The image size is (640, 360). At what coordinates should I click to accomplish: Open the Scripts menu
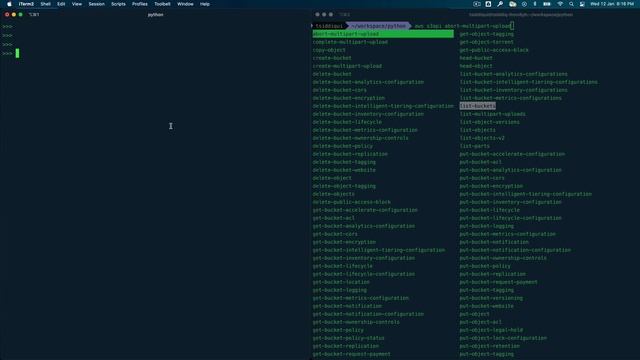point(118,4)
